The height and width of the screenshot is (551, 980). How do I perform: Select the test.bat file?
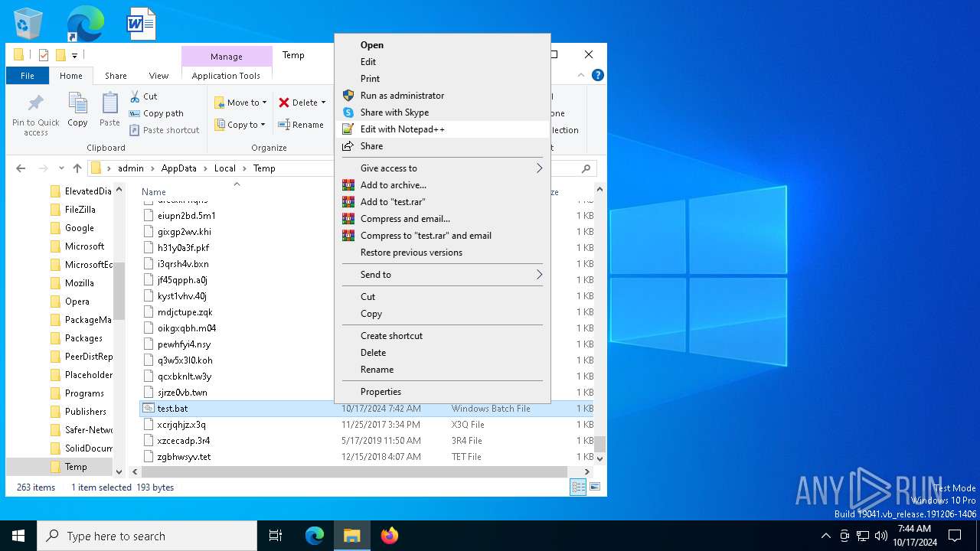pos(172,409)
